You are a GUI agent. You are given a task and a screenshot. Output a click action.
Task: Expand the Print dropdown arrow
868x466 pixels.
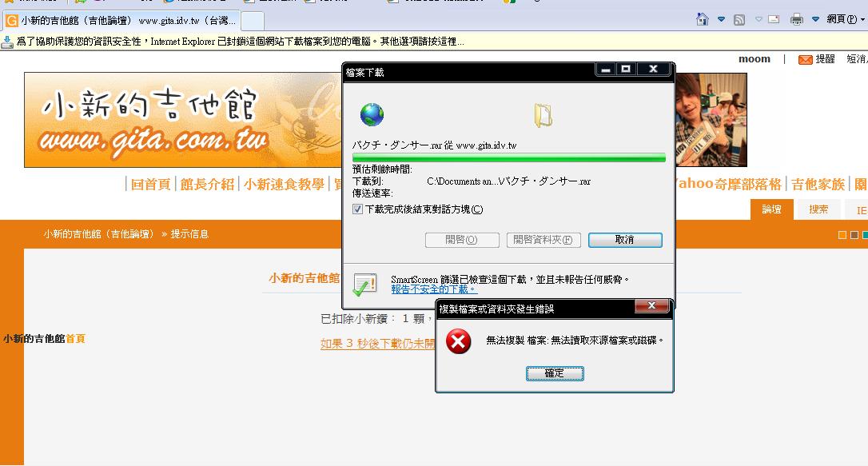click(815, 19)
